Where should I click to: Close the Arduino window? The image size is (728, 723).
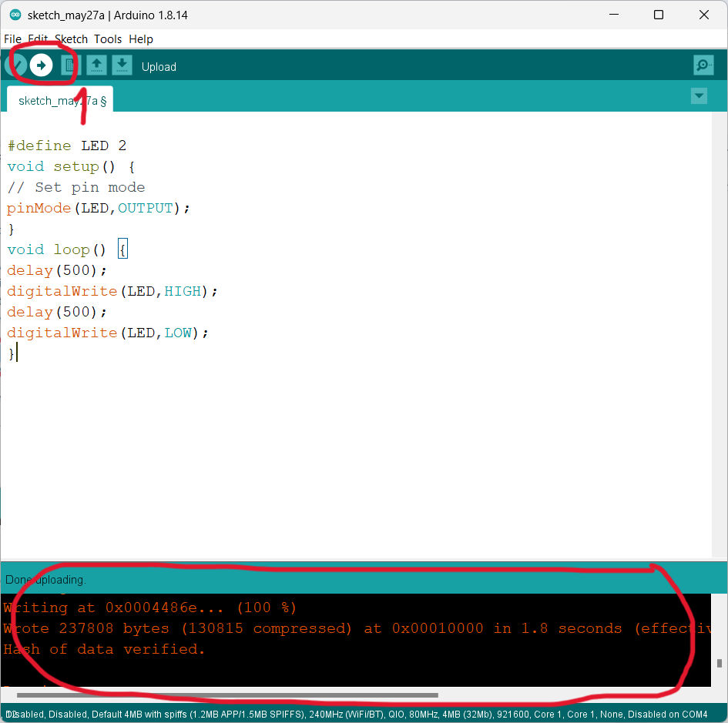pos(704,15)
